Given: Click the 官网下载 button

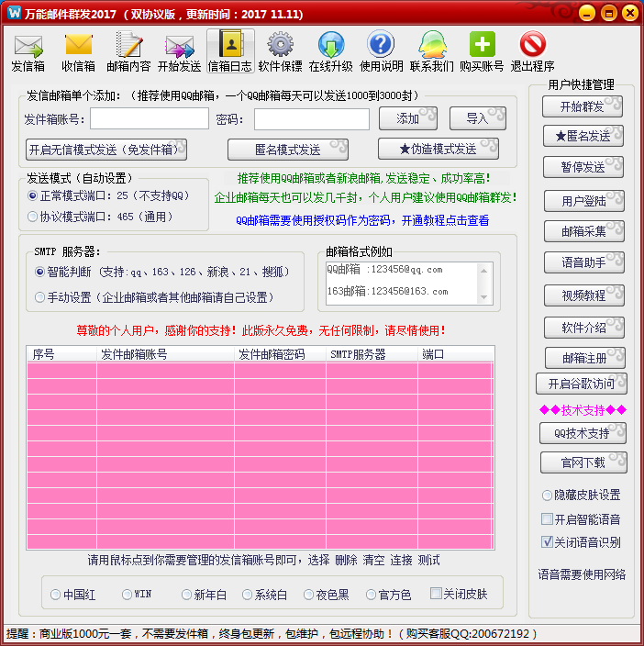Looking at the screenshot, I should pyautogui.click(x=583, y=462).
